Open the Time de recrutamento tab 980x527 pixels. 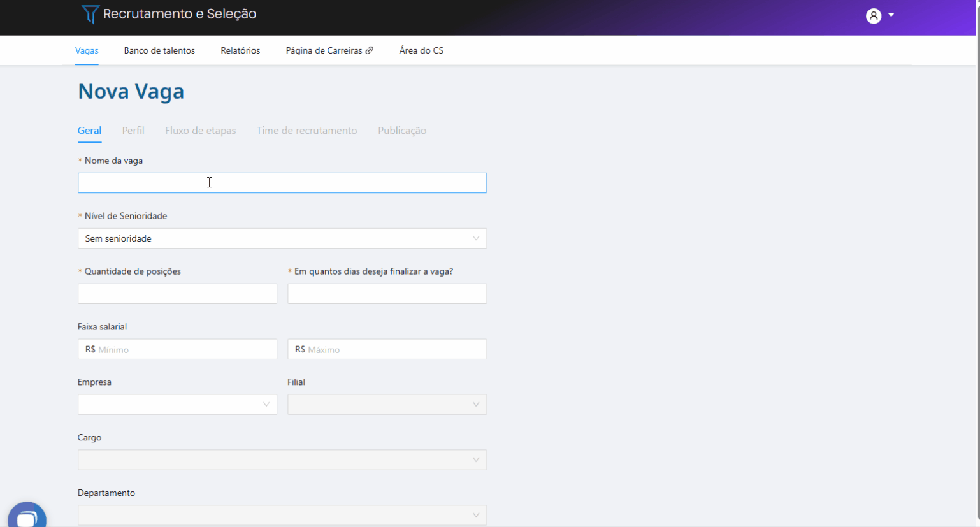click(307, 131)
